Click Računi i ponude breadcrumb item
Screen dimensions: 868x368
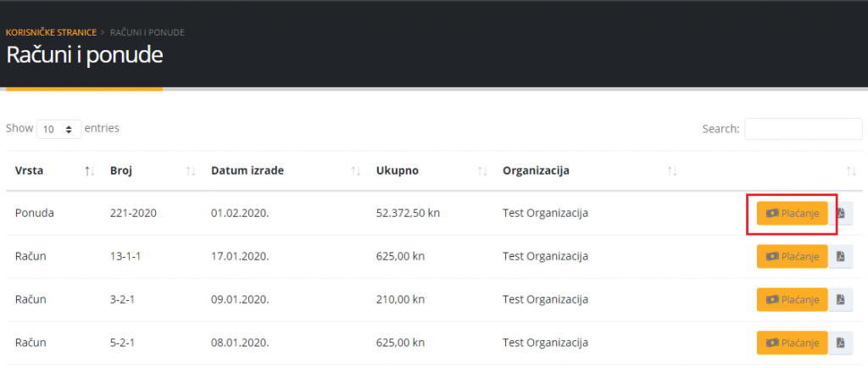pyautogui.click(x=147, y=32)
